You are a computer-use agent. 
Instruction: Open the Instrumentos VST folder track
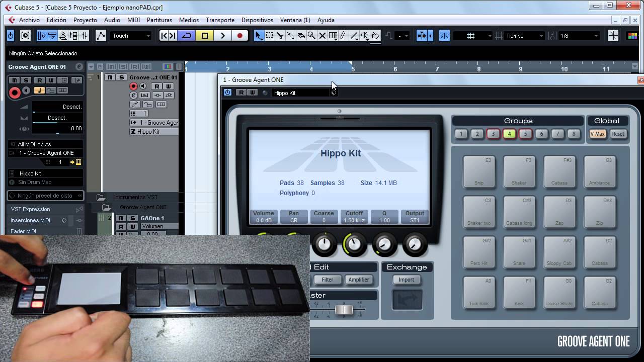pos(135,197)
